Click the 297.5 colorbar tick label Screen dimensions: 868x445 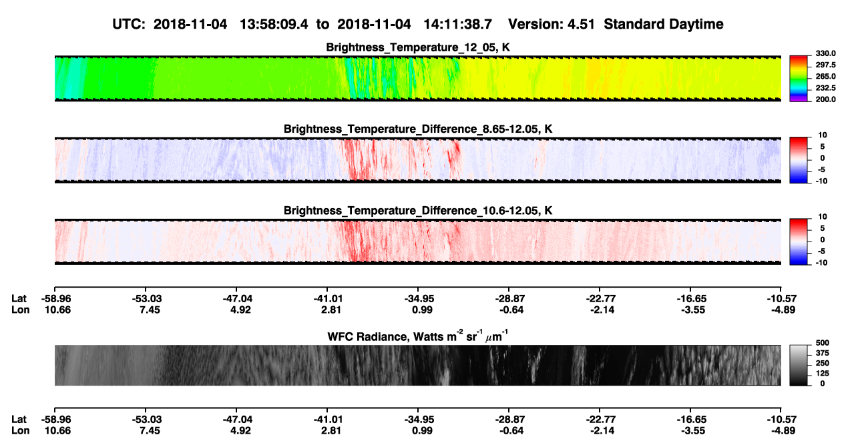(825, 65)
